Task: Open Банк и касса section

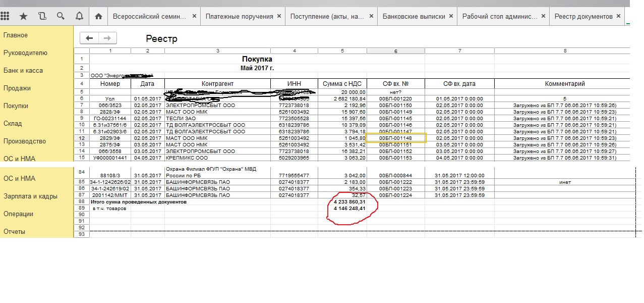Action: point(23,71)
